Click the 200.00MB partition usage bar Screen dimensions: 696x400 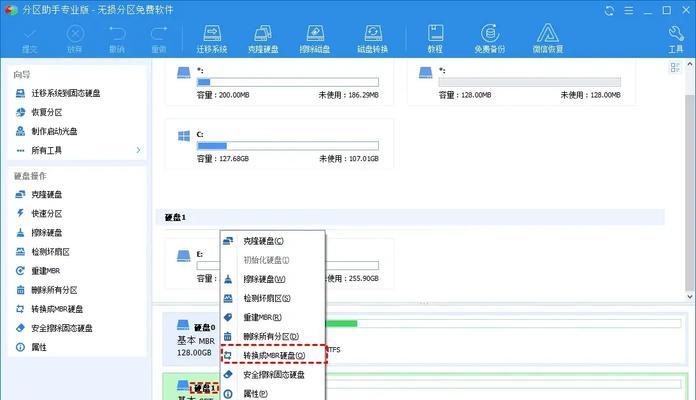click(x=288, y=82)
